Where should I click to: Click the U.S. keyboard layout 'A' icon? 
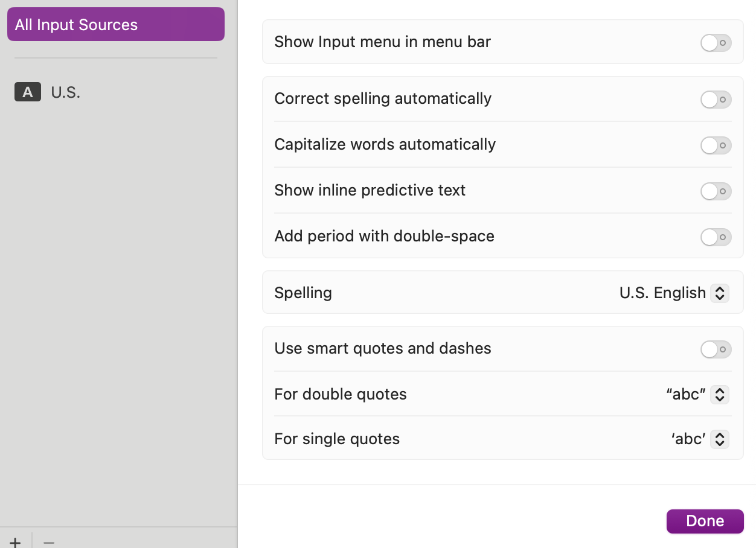28,92
